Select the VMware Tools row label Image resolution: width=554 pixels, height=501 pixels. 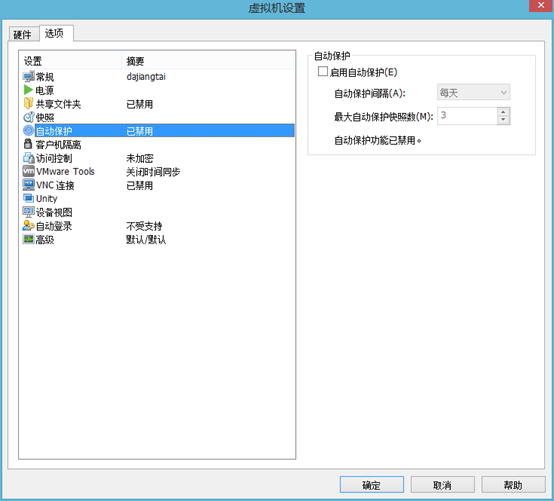click(65, 171)
